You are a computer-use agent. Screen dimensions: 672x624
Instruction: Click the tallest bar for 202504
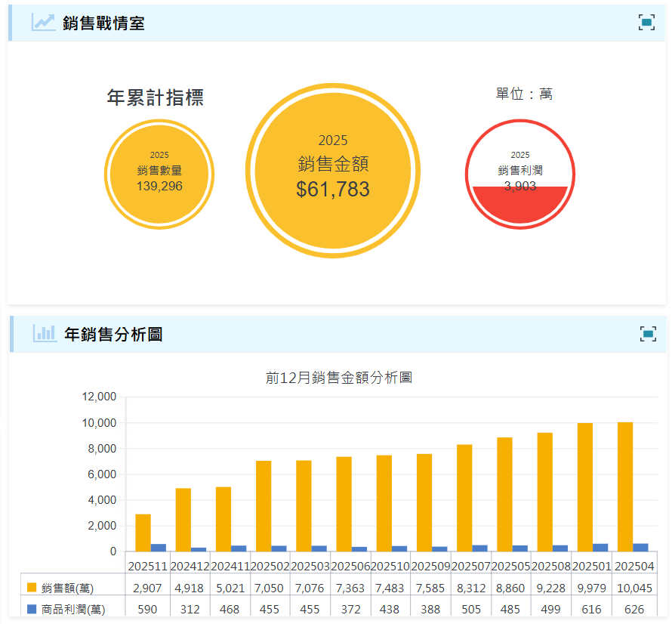627,487
